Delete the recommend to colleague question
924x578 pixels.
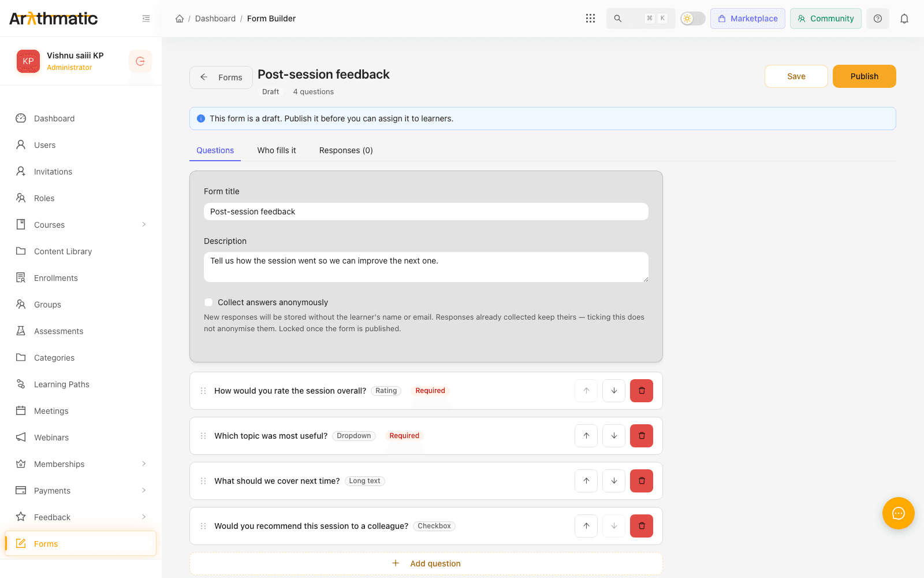(642, 526)
